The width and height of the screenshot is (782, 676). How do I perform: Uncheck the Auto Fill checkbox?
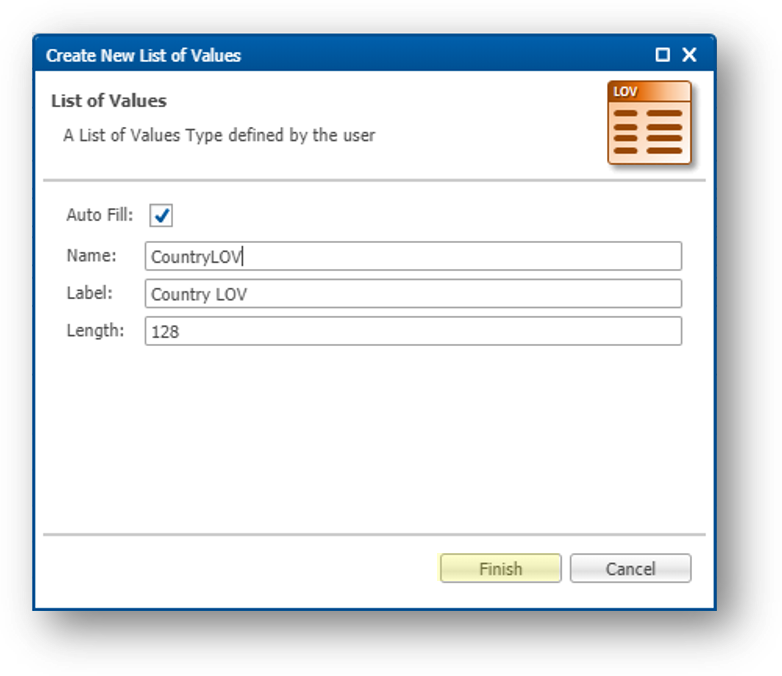pyautogui.click(x=161, y=216)
